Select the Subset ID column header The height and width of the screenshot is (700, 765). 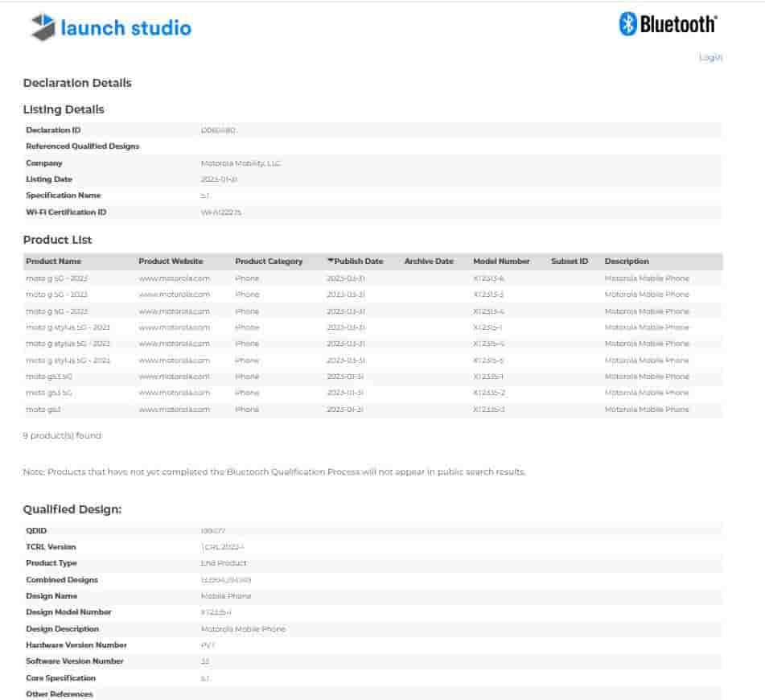point(570,261)
